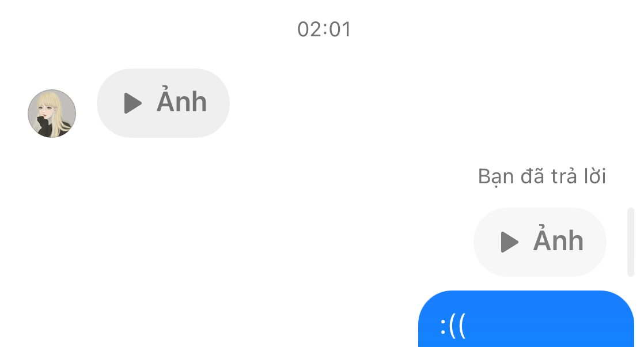Viewport: 644px width, 347px height.
Task: Select the blue :(( message bubble
Action: 526,319
